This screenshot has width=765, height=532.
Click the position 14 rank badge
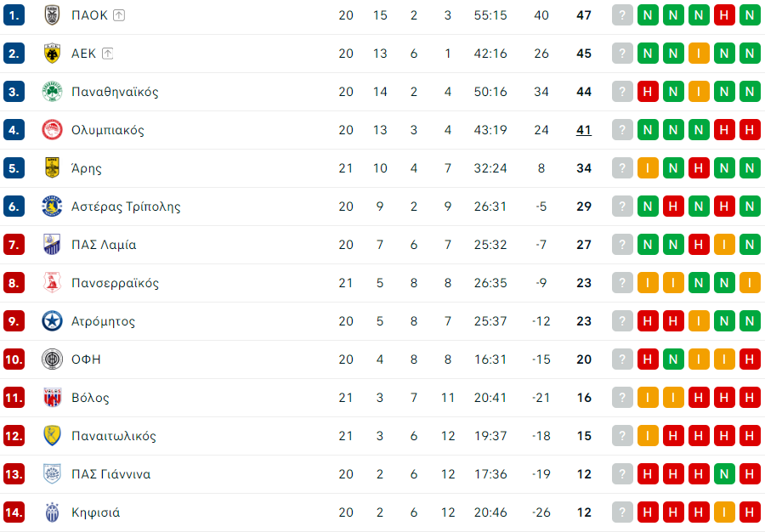tap(14, 512)
